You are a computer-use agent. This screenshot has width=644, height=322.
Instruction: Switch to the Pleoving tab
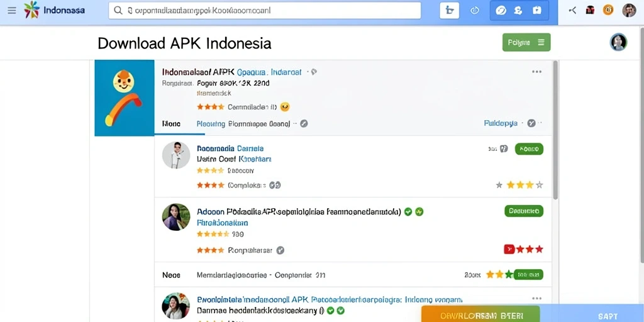click(211, 123)
